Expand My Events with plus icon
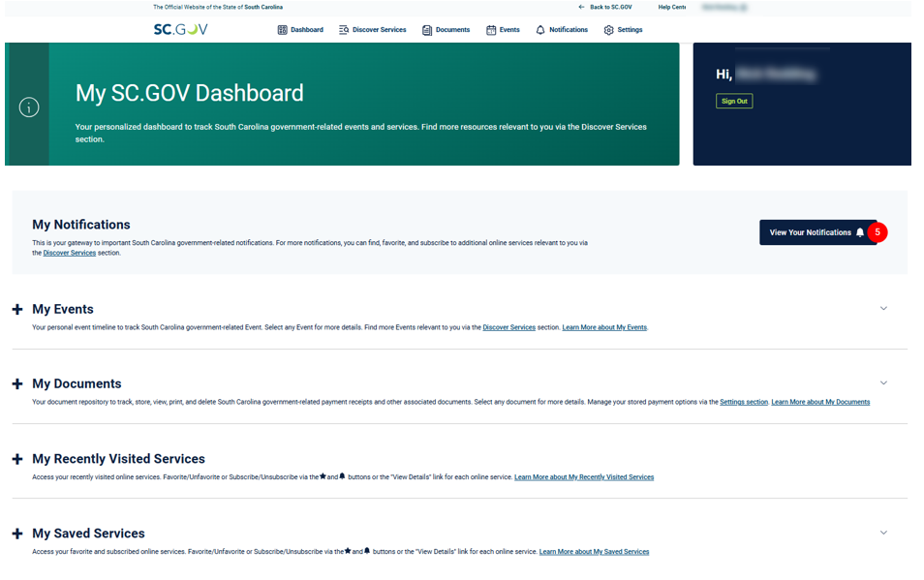Image resolution: width=924 pixels, height=580 pixels. [x=17, y=309]
